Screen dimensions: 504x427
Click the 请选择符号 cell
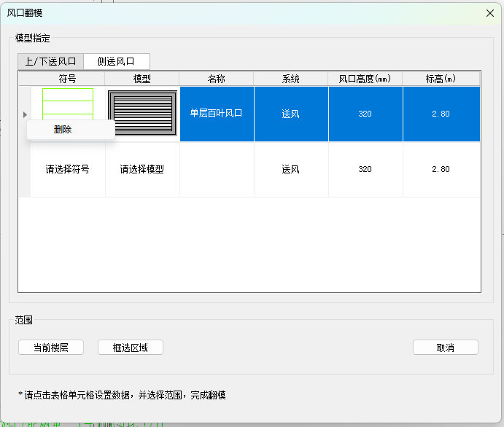pyautogui.click(x=68, y=169)
